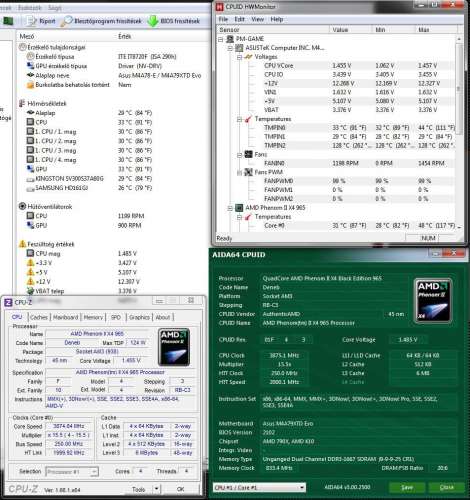This screenshot has height=500, width=470.
Task: Click the Value column header in HWMonitor
Action: 350,30
